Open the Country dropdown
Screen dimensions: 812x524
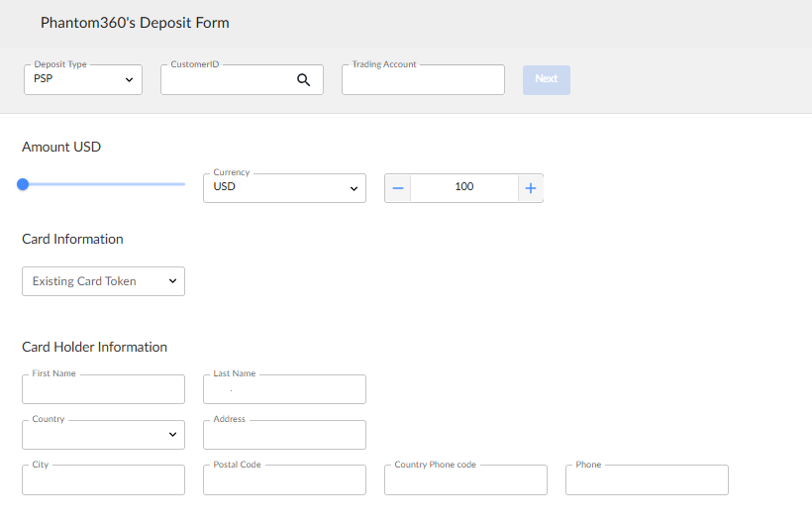coord(103,435)
